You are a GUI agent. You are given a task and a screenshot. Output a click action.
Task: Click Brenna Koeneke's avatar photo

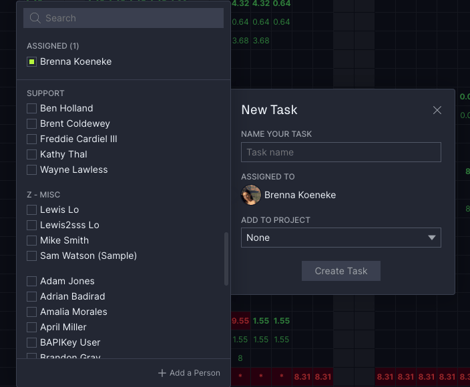[x=251, y=195]
